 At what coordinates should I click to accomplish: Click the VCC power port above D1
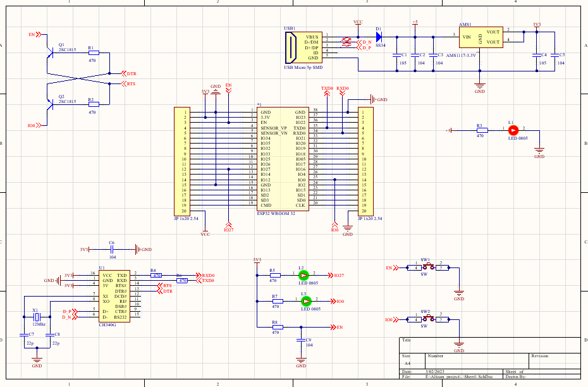coord(358,24)
